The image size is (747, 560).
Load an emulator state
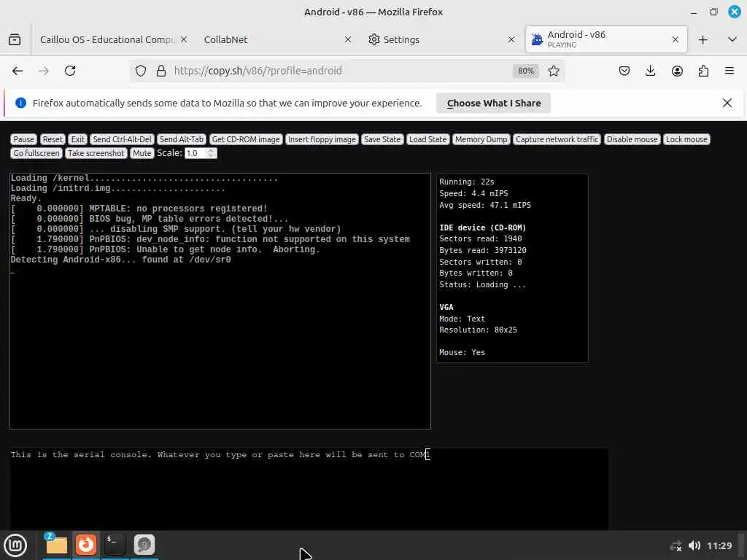pyautogui.click(x=427, y=139)
